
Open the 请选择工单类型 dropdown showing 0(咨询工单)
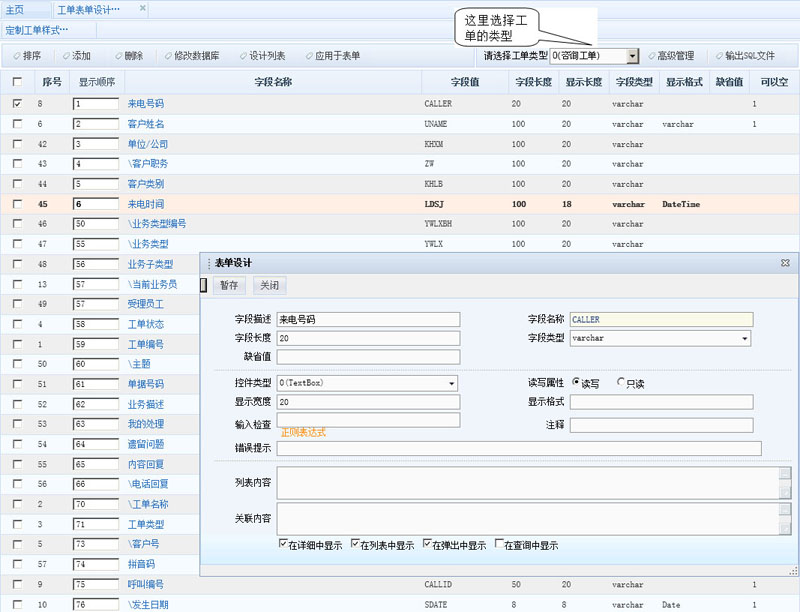coord(594,56)
